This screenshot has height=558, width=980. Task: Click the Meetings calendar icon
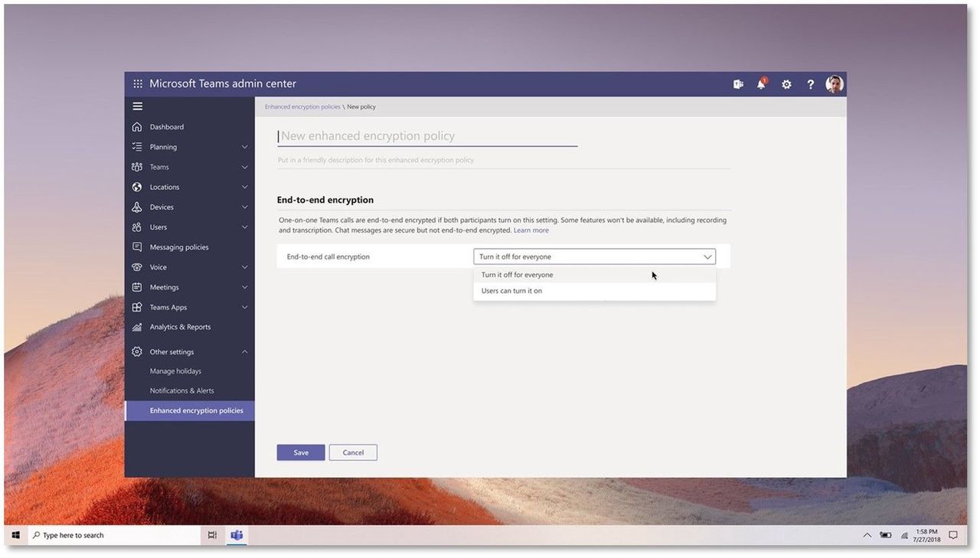coord(137,287)
